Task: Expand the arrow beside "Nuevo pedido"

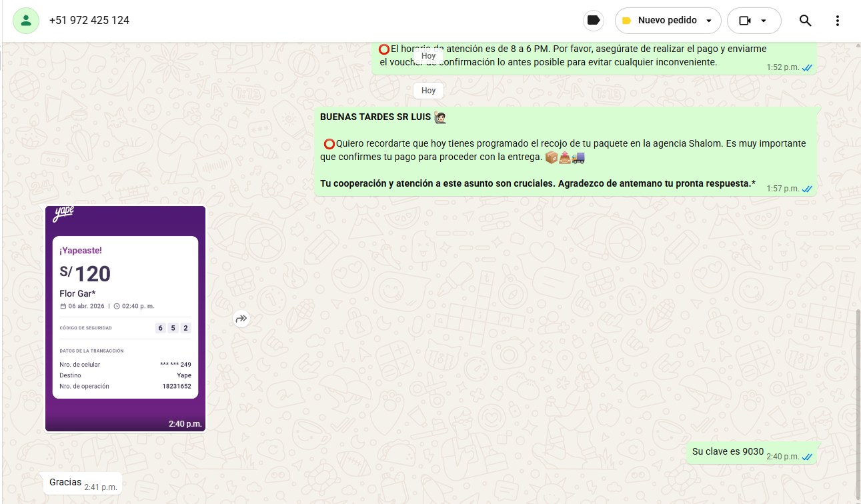Action: (x=709, y=21)
